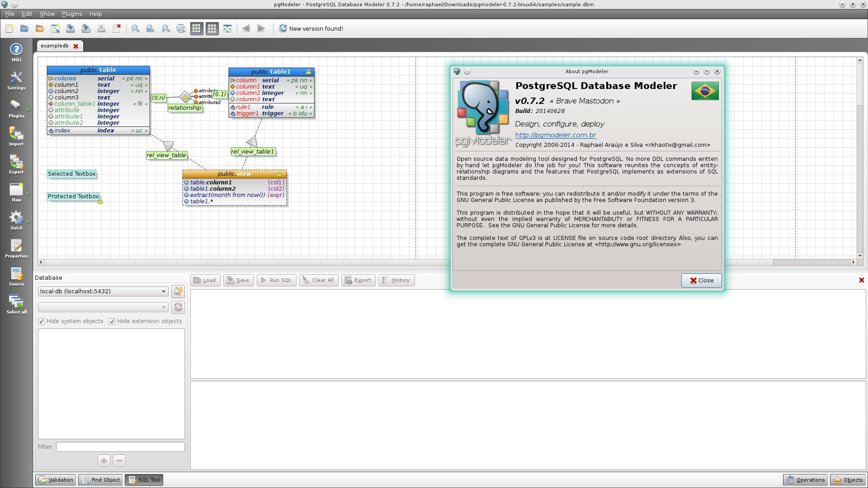Select the public.table header on canvas

click(98, 70)
